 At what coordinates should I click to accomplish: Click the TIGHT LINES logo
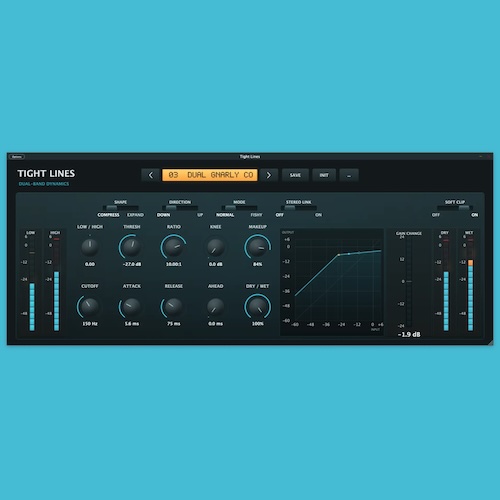pos(46,174)
